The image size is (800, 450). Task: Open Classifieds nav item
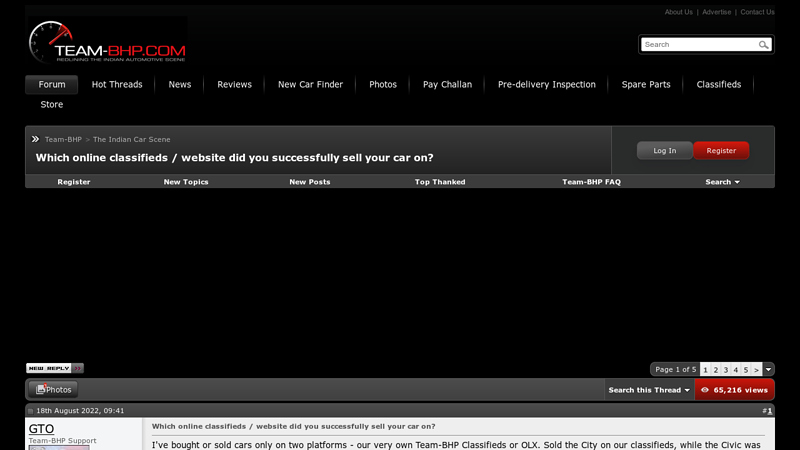coord(718,85)
